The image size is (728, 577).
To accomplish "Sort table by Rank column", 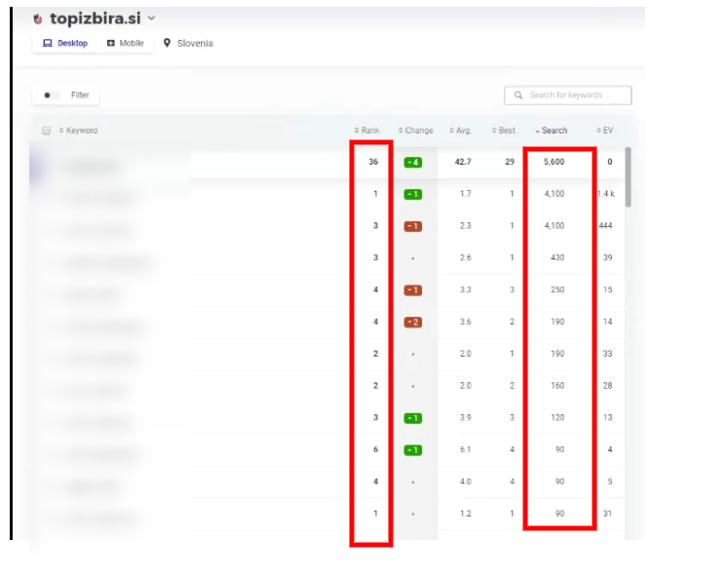I will (366, 131).
